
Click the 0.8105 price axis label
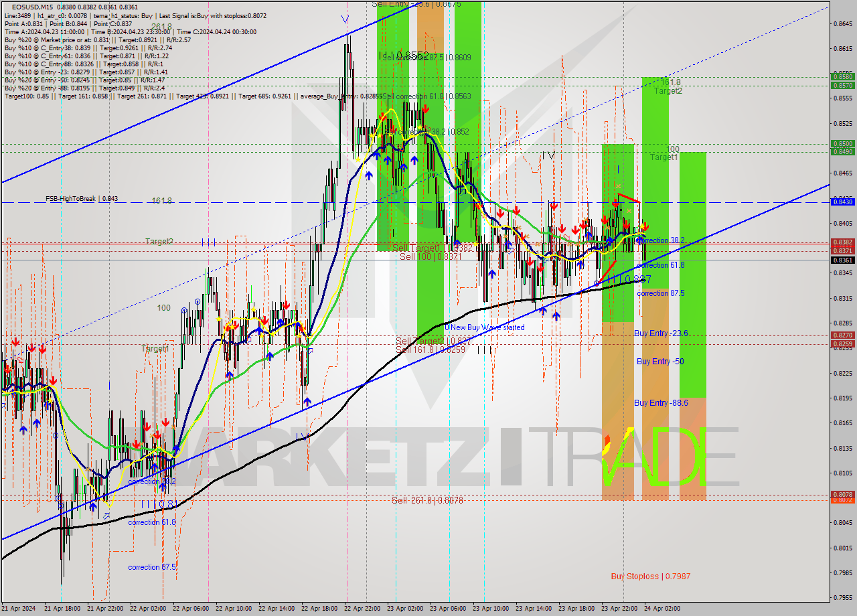(843, 473)
